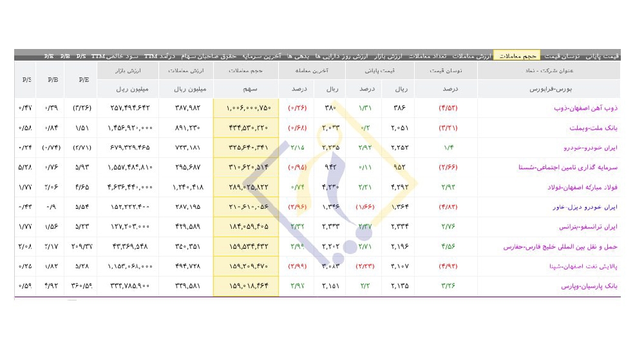The width and height of the screenshot is (644, 363).
Task: Open the ذوب آهن اصفهان-ذوب company link
Action: tap(585, 108)
